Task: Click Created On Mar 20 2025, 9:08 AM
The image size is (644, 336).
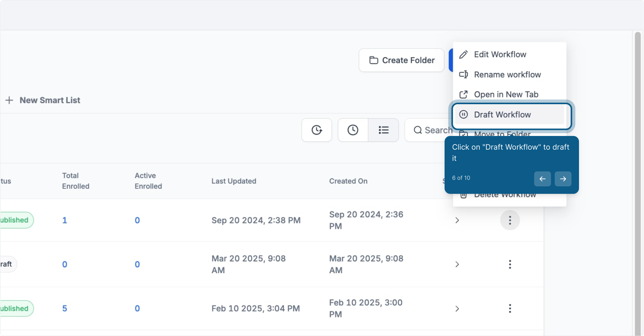Action: 366,264
